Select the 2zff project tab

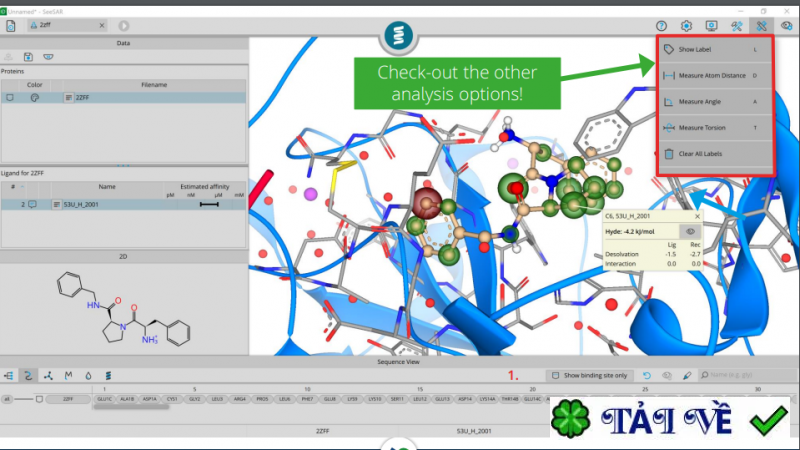pos(64,25)
